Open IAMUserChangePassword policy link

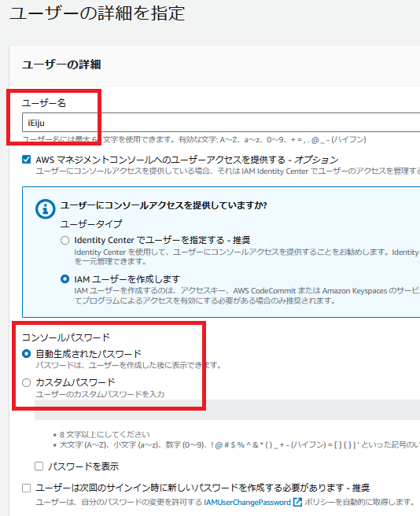point(247,502)
